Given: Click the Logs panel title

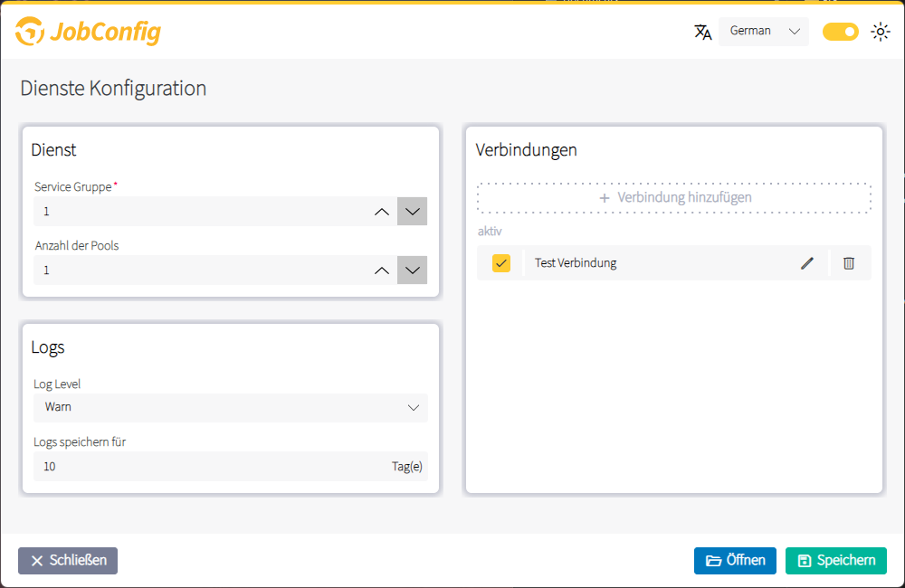Looking at the screenshot, I should [48, 347].
